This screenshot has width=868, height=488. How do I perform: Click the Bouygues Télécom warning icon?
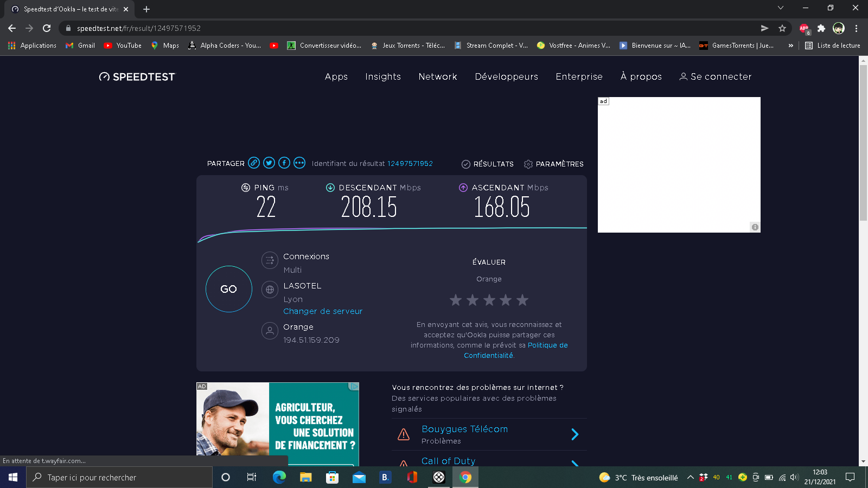pos(404,434)
